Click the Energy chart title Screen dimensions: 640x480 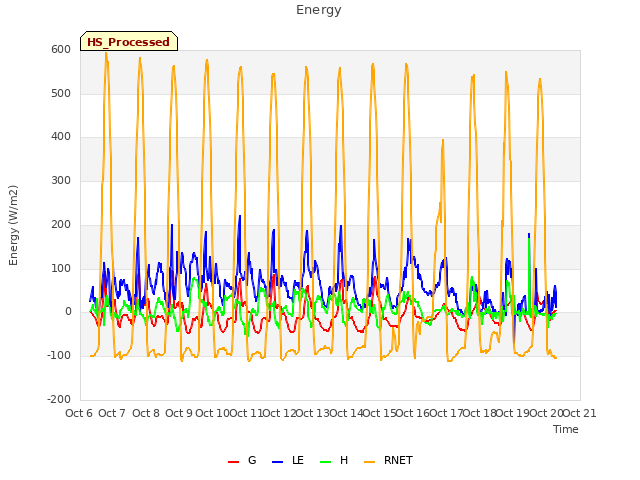[x=319, y=10]
